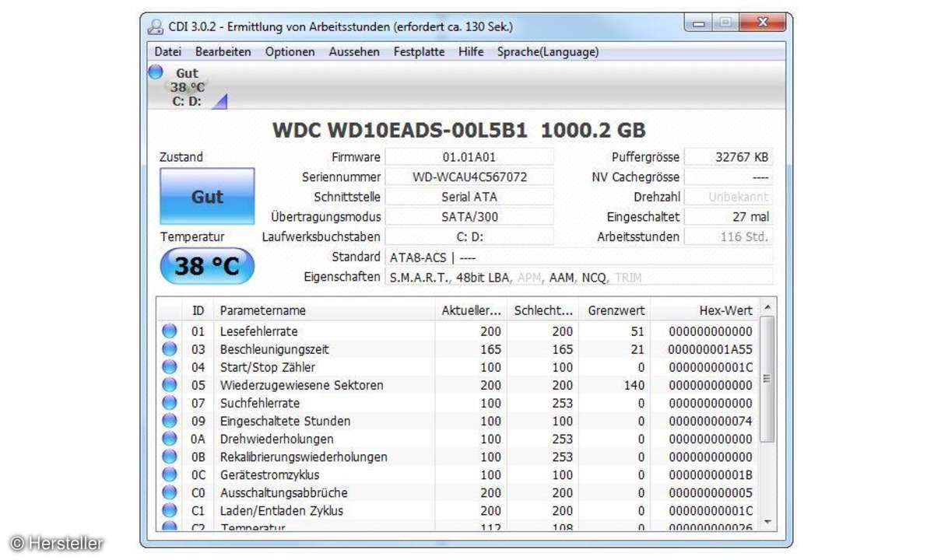Select the Wiederzugewiesene Sektoren parameter name

pos(301,385)
